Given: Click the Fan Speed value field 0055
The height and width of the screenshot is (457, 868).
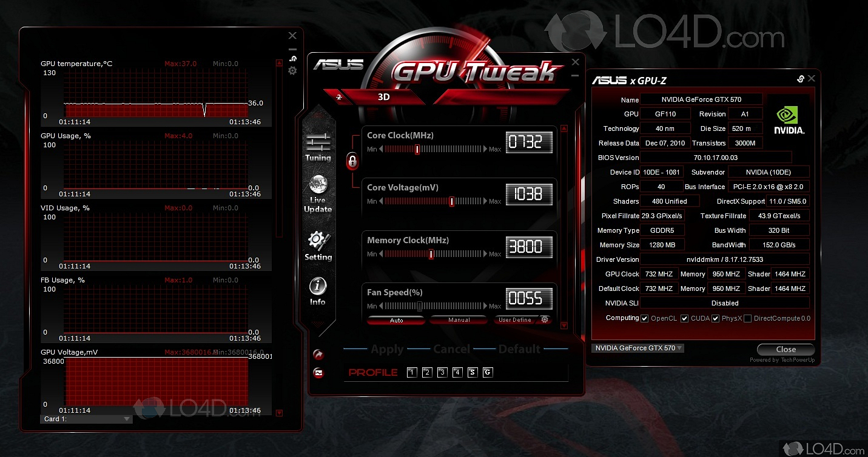Looking at the screenshot, I should click(x=530, y=299).
